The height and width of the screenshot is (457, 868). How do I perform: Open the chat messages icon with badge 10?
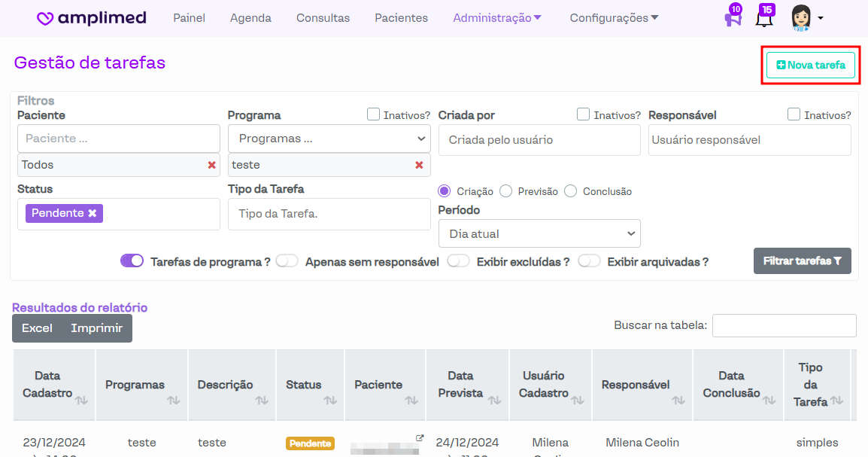pyautogui.click(x=732, y=19)
